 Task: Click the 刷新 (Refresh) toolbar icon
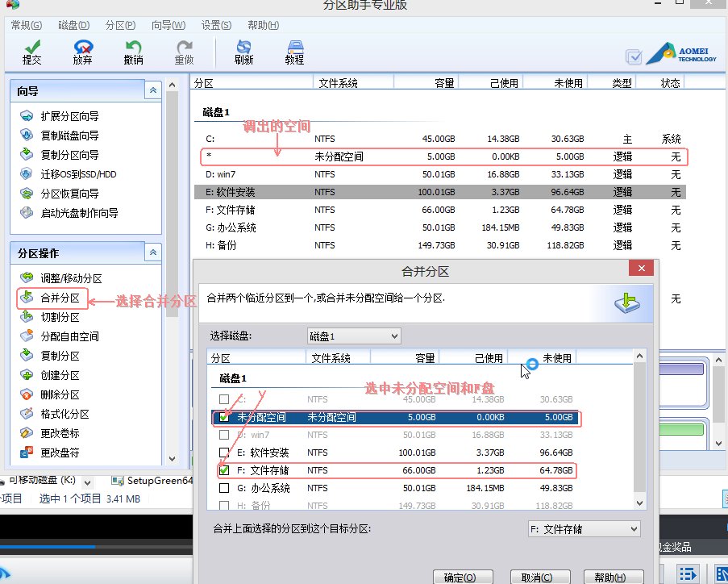(x=243, y=51)
